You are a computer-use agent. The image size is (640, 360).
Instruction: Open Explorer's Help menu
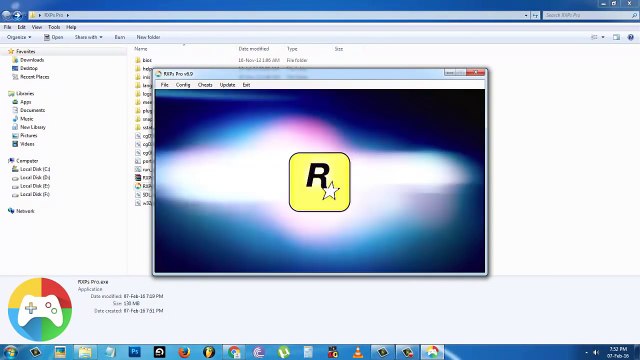71,27
